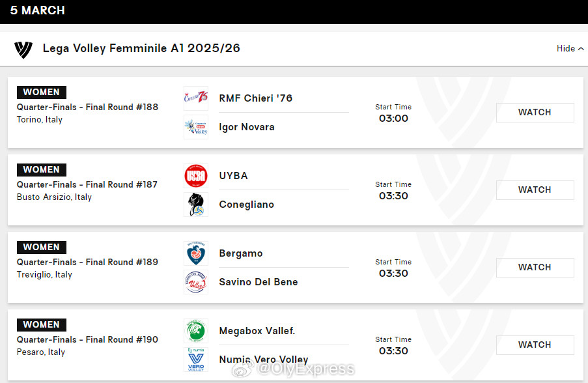Open the Lega Volley Femminile A1 2025/26 title
The width and height of the screenshot is (588, 383).
click(x=141, y=48)
